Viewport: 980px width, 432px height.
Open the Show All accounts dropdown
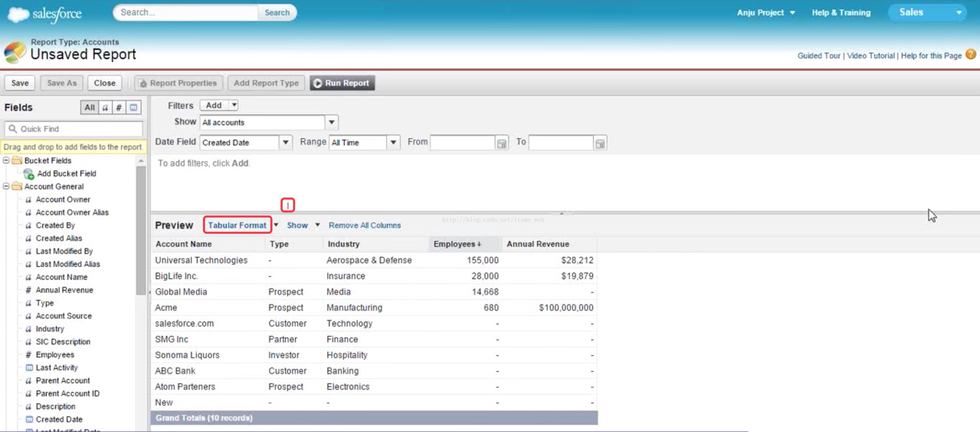(x=331, y=123)
